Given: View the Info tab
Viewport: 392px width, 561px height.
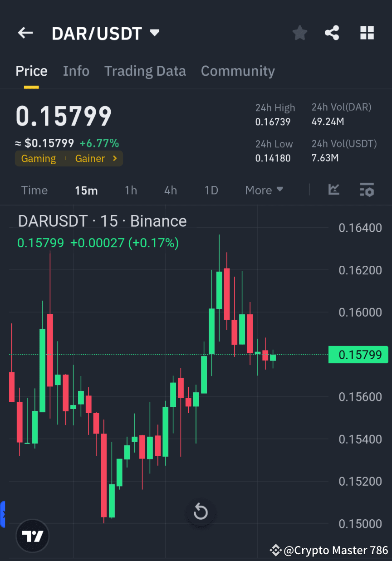Looking at the screenshot, I should [76, 71].
